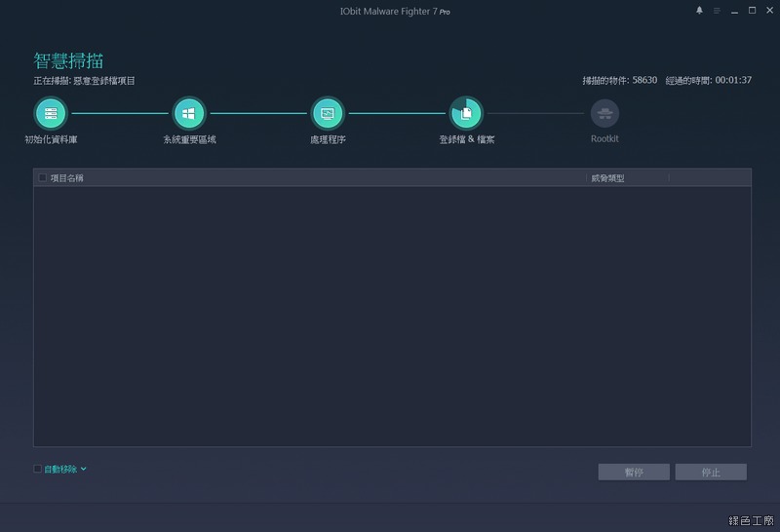780x532 pixels.
Task: Maximize the IObit Malware Fighter window
Action: [x=752, y=11]
